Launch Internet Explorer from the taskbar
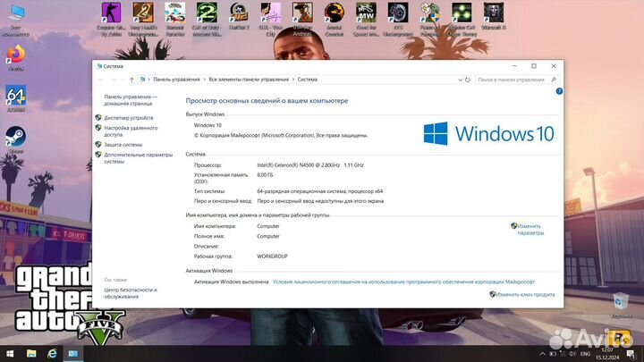 tap(52, 354)
